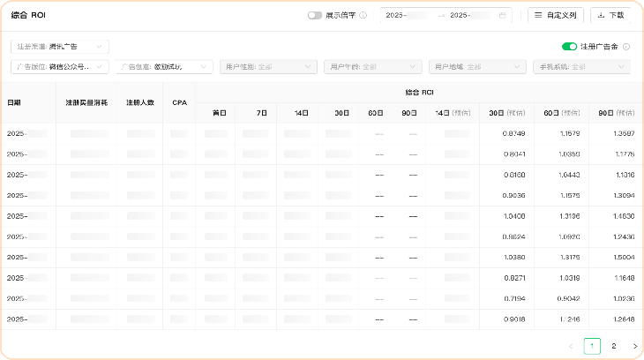The height and width of the screenshot is (360, 644).
Task: Disable the 注册广告舍 green switch
Action: click(569, 47)
